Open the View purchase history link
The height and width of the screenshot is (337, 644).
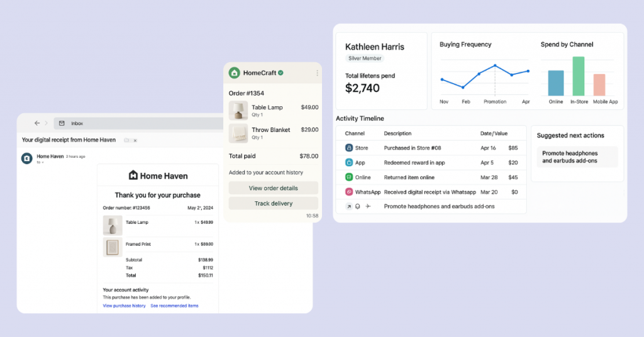tap(124, 306)
